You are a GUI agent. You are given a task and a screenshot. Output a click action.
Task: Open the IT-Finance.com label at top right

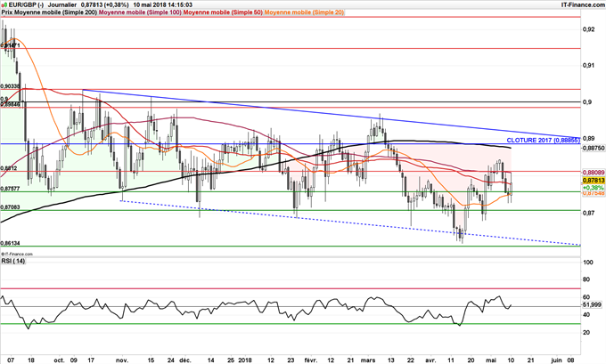coord(583,5)
